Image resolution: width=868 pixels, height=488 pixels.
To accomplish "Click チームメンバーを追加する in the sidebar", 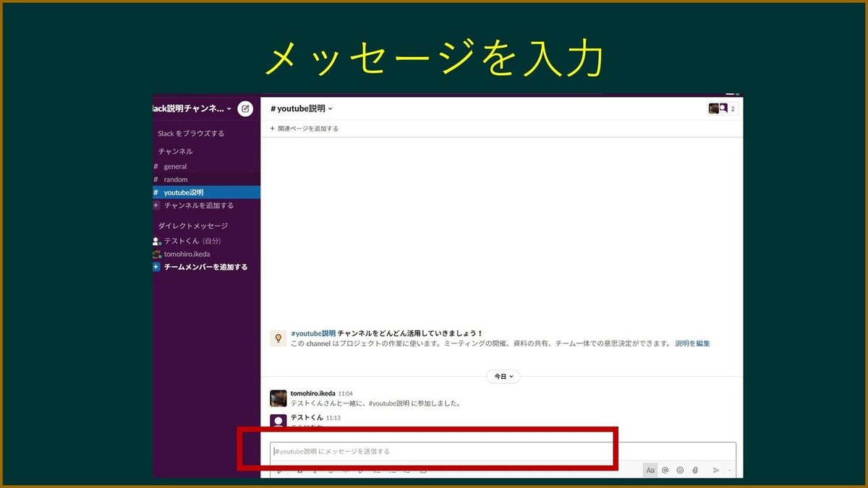I will [x=205, y=266].
